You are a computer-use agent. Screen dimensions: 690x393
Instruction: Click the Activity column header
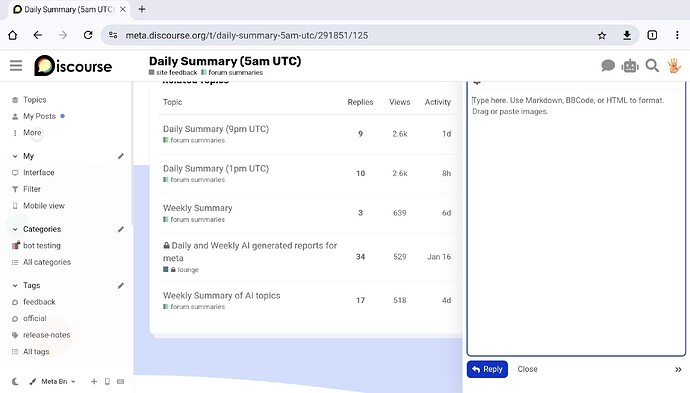[437, 102]
